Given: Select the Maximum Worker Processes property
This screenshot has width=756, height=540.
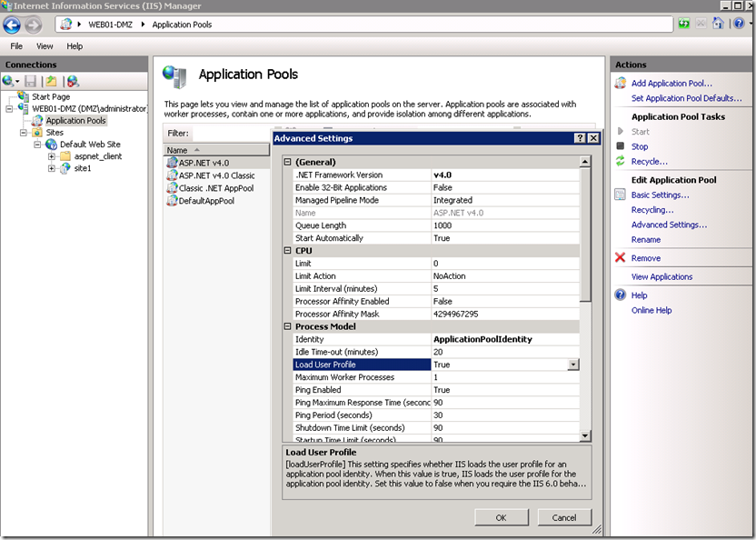Looking at the screenshot, I should [436, 377].
